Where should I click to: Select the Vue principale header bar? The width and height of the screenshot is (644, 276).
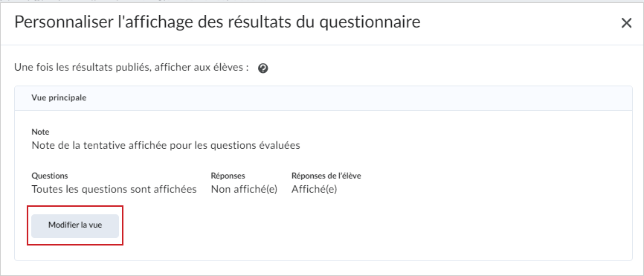point(323,98)
